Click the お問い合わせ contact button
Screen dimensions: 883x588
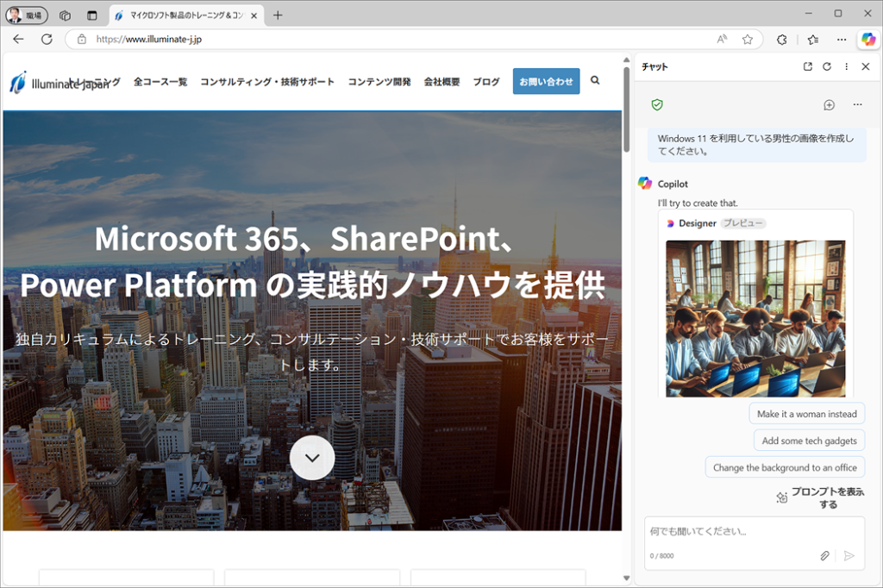546,81
